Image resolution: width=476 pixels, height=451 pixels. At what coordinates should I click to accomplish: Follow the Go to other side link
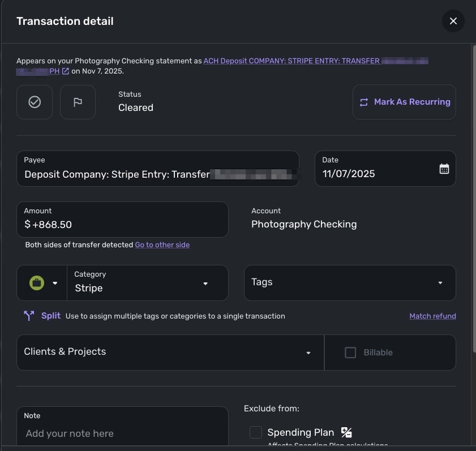click(x=162, y=245)
